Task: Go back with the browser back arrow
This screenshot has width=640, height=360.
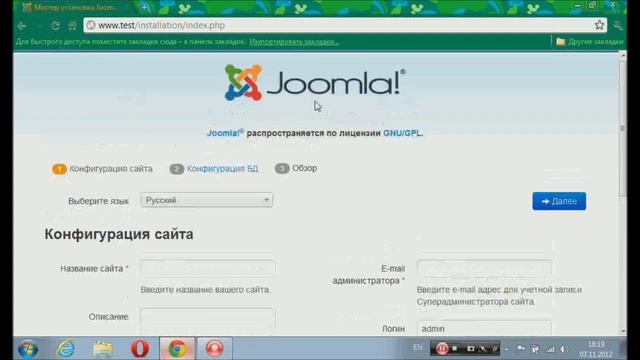Action: pos(22,26)
